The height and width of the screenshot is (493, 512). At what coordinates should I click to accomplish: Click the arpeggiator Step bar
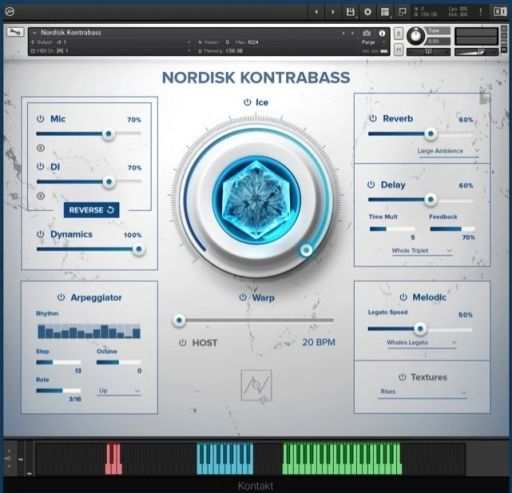58,362
